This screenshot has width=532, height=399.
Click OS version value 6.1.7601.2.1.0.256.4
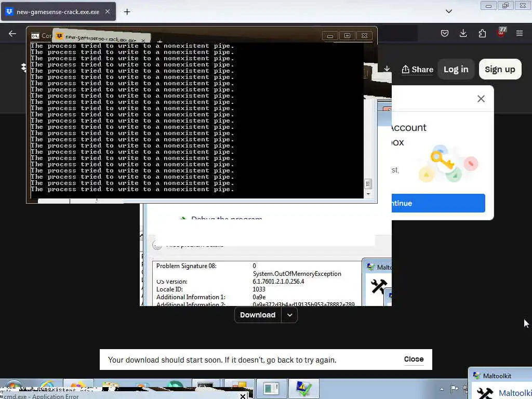pos(278,282)
